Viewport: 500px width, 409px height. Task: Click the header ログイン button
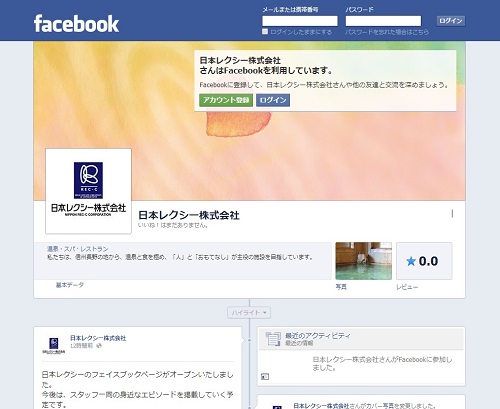(451, 21)
